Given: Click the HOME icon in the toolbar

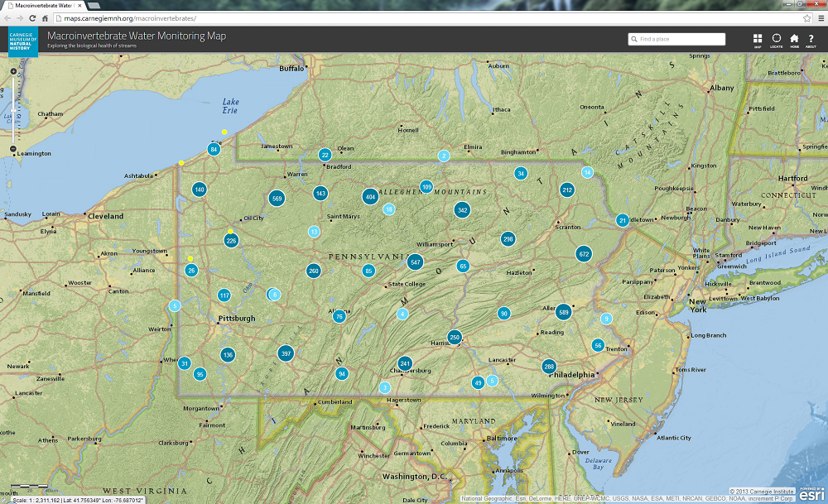Looking at the screenshot, I should [793, 36].
